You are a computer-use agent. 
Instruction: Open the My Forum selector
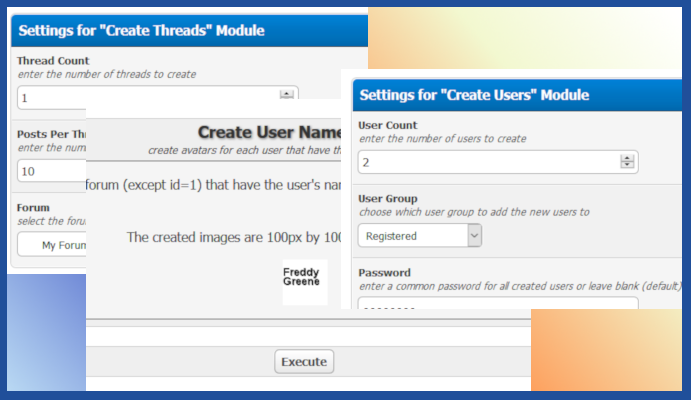pos(50,244)
